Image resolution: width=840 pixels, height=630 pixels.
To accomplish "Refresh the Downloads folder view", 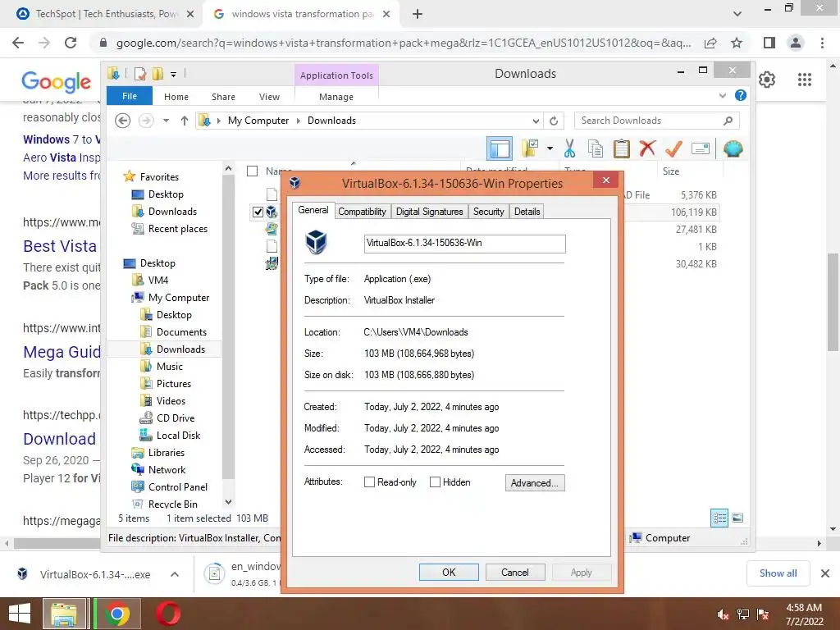I will click(554, 121).
